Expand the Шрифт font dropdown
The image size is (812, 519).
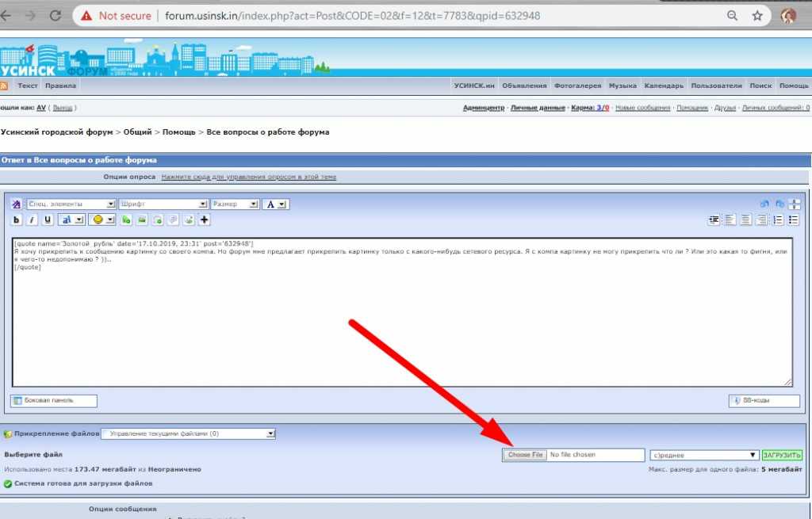click(164, 204)
